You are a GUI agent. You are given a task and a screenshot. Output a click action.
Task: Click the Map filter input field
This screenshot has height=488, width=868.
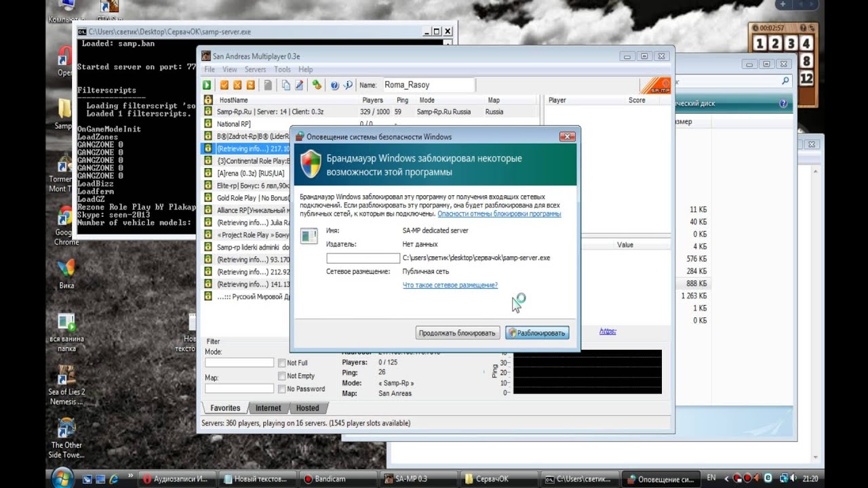[239, 388]
